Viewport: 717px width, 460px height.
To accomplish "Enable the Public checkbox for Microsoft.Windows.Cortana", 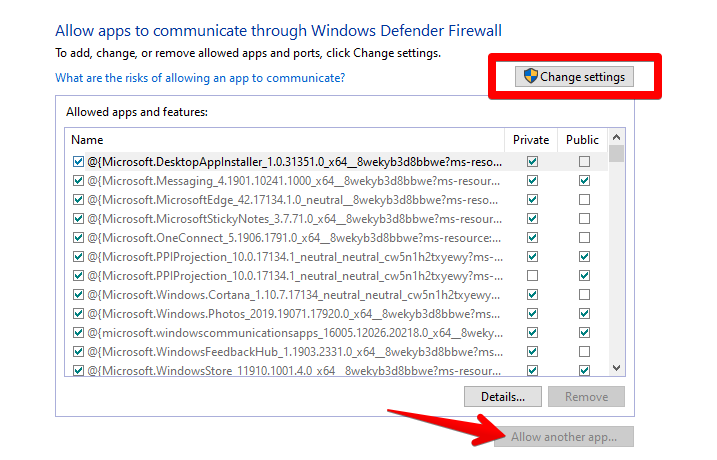I will [584, 294].
